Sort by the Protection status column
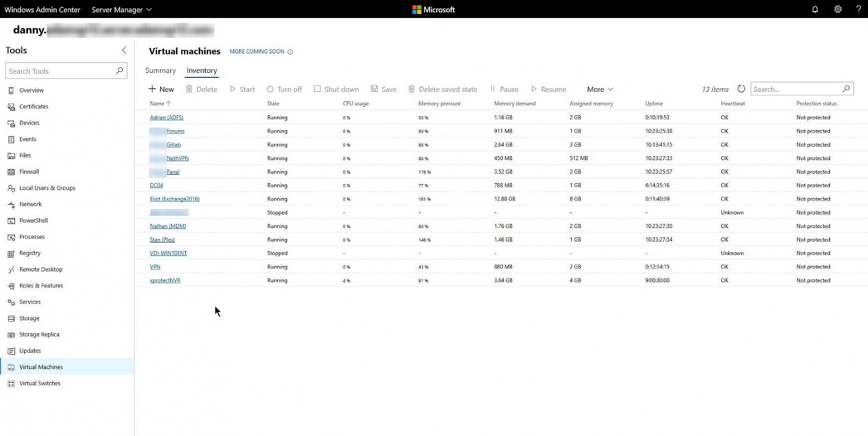The width and height of the screenshot is (868, 436). click(817, 104)
